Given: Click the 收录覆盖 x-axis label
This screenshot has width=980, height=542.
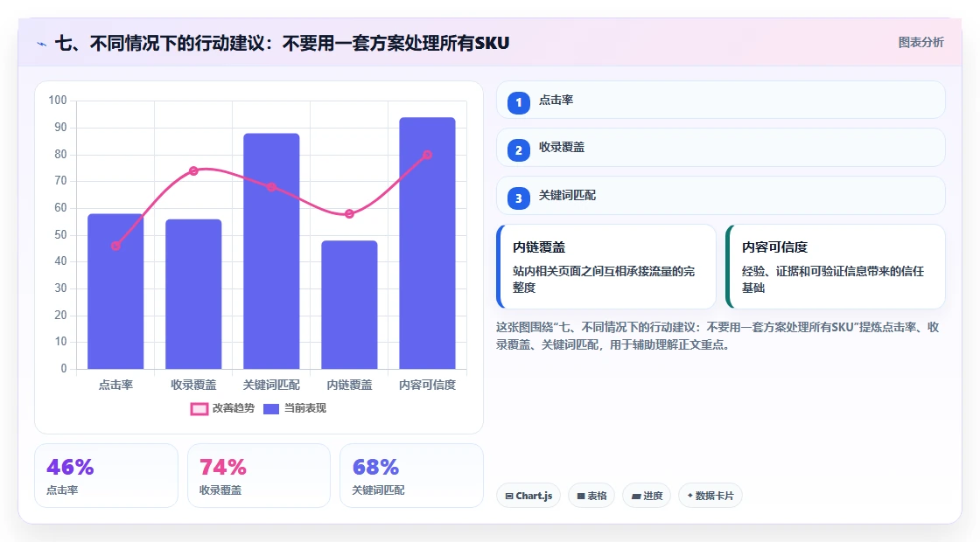Looking at the screenshot, I should [193, 386].
